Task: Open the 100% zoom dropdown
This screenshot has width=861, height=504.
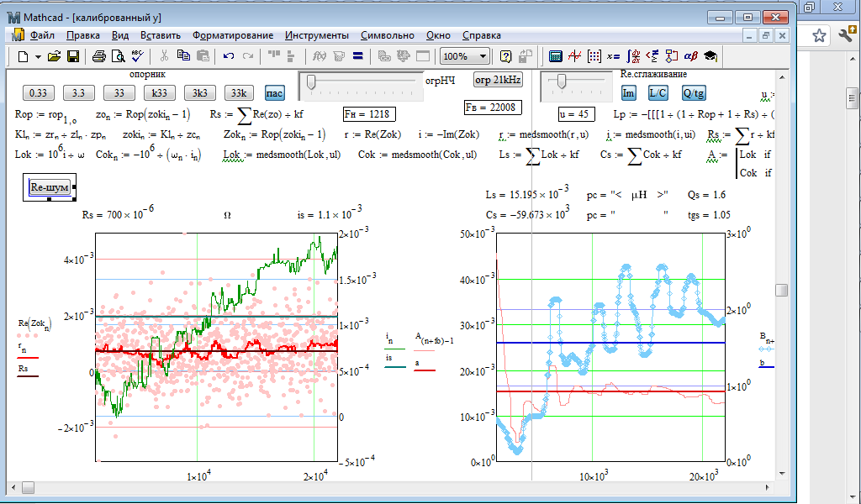Action: [x=482, y=56]
